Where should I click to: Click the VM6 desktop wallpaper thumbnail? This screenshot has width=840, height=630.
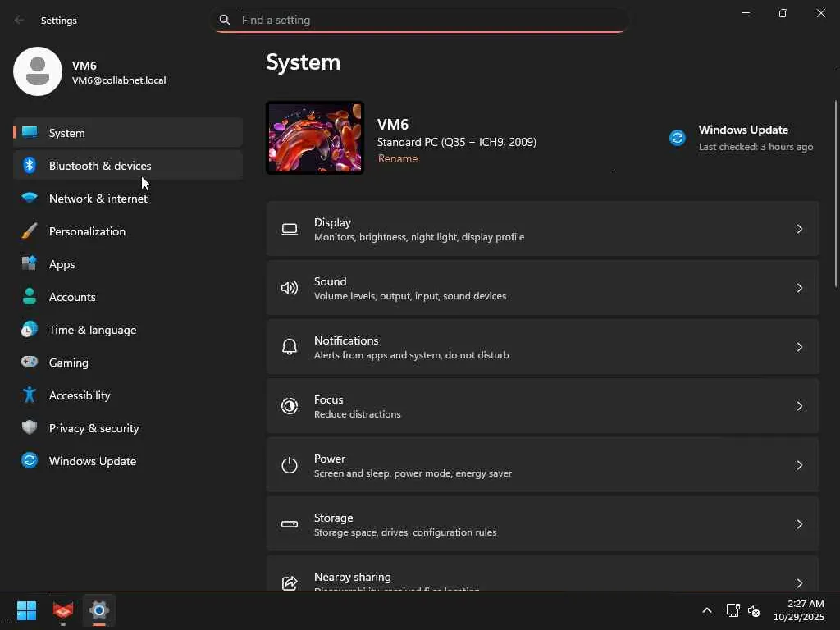click(315, 138)
